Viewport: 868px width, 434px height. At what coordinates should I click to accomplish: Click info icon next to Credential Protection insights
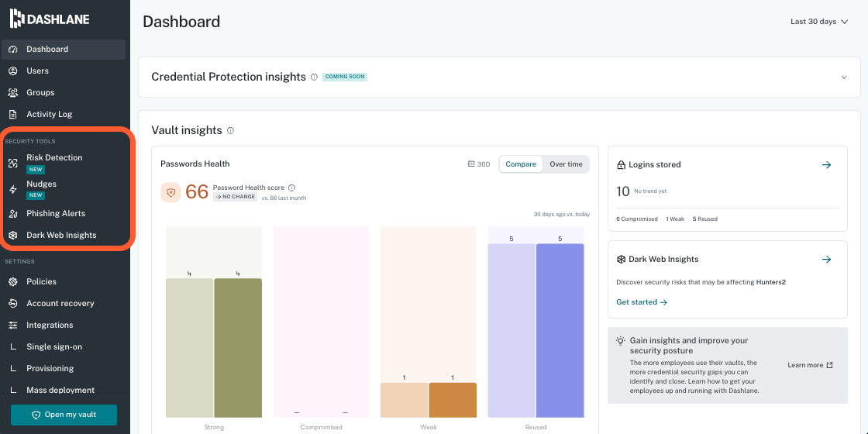(x=314, y=77)
